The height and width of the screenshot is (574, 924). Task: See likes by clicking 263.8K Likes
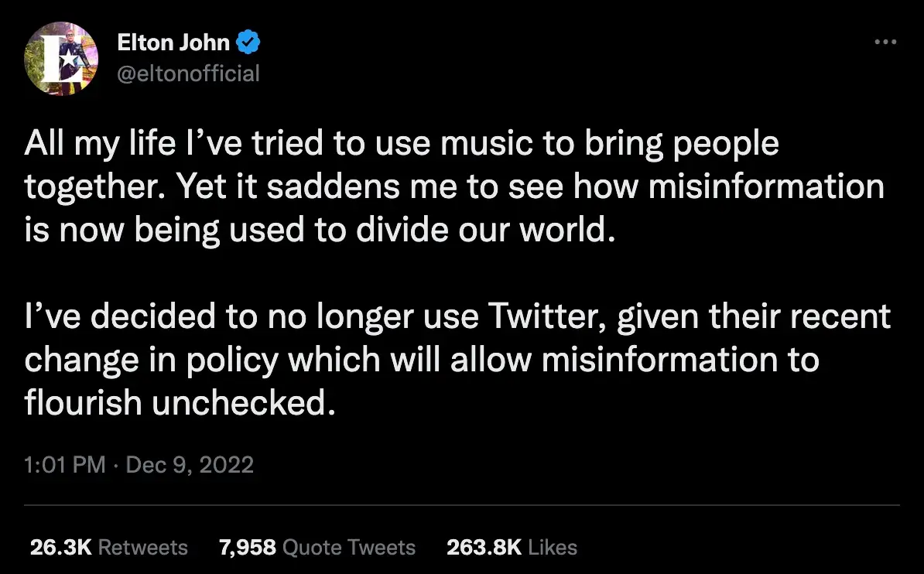click(x=512, y=547)
